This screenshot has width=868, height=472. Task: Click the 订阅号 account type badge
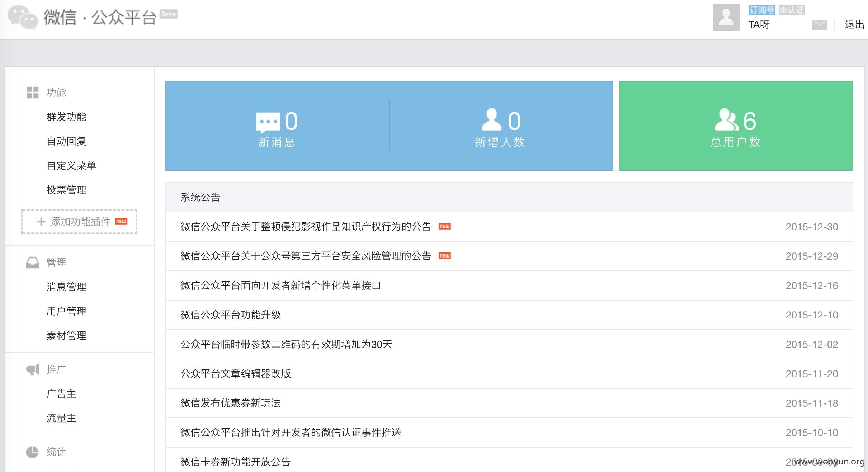point(761,10)
